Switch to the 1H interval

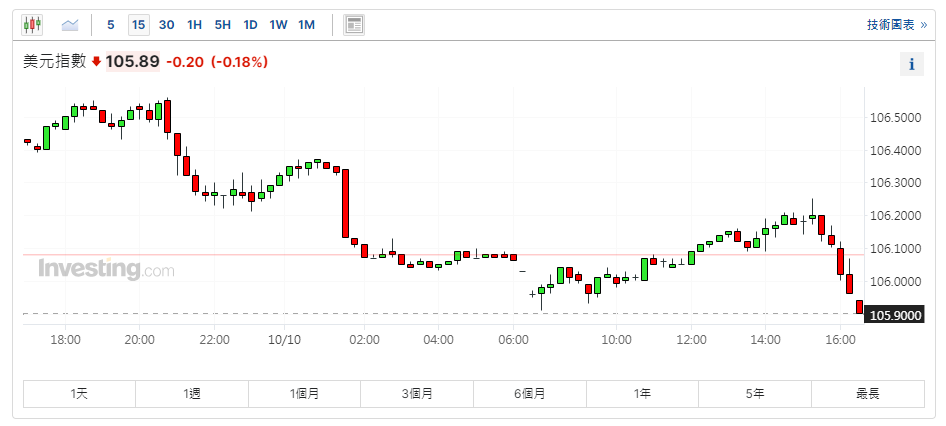point(194,24)
